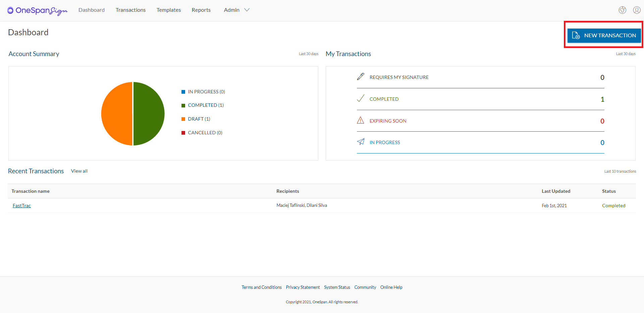Open Online Help link
The height and width of the screenshot is (313, 644).
point(391,287)
